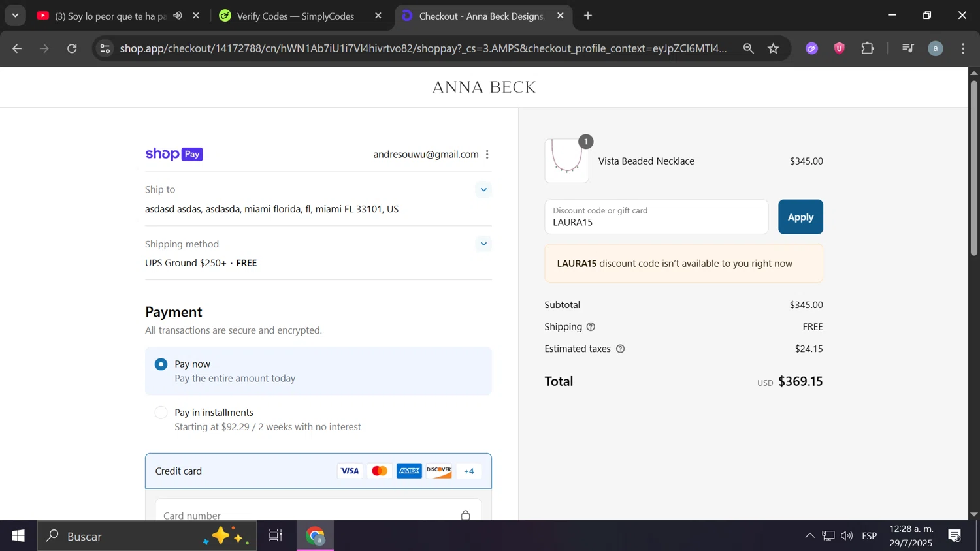Click the Discover card icon
This screenshot has height=551, width=980.
pyautogui.click(x=439, y=471)
